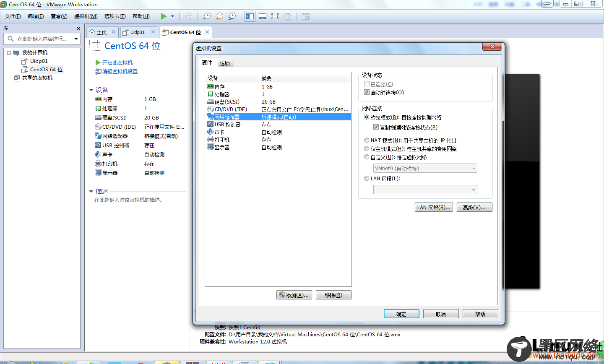Open the 编辑(E) menu
Screen dimensions: 604x364
coord(36,16)
